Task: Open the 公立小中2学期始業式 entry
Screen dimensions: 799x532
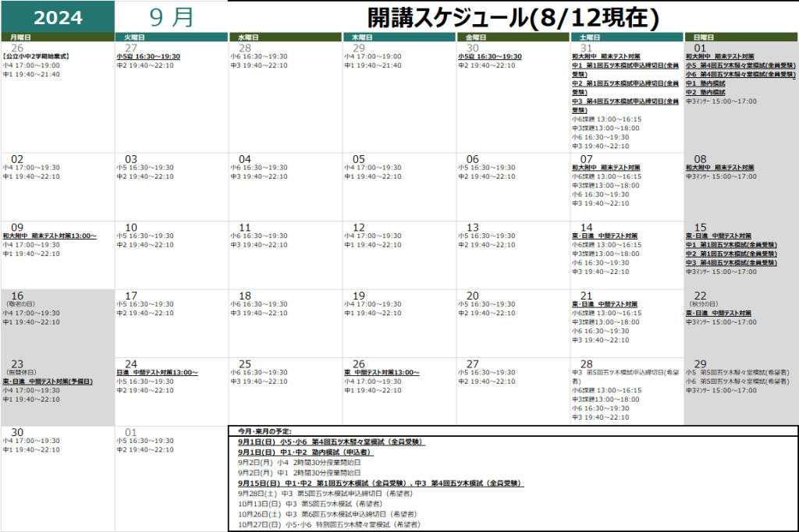Action: pyautogui.click(x=37, y=57)
